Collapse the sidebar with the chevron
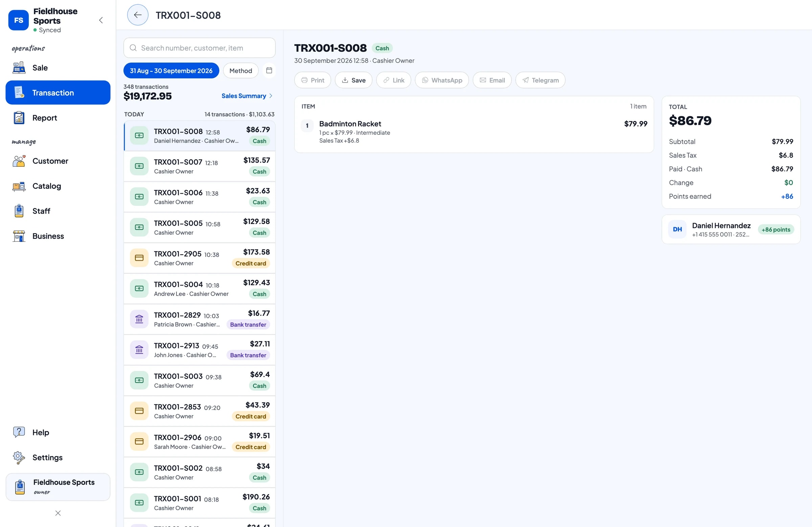This screenshot has width=812, height=527. coord(101,20)
